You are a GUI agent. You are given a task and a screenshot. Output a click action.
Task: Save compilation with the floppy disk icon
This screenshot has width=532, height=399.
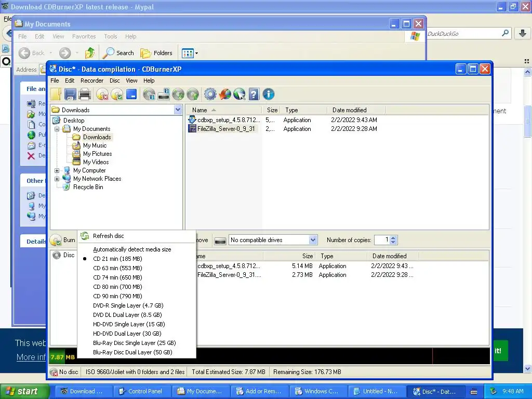(70, 95)
